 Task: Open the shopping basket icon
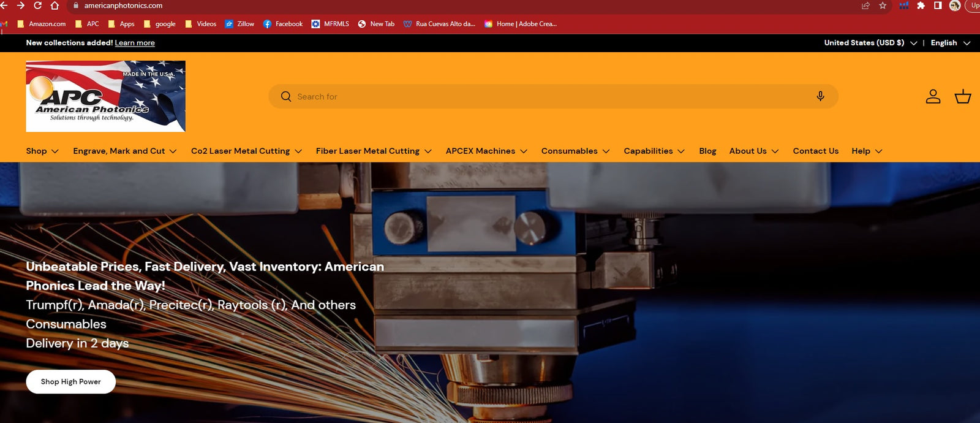[x=962, y=96]
